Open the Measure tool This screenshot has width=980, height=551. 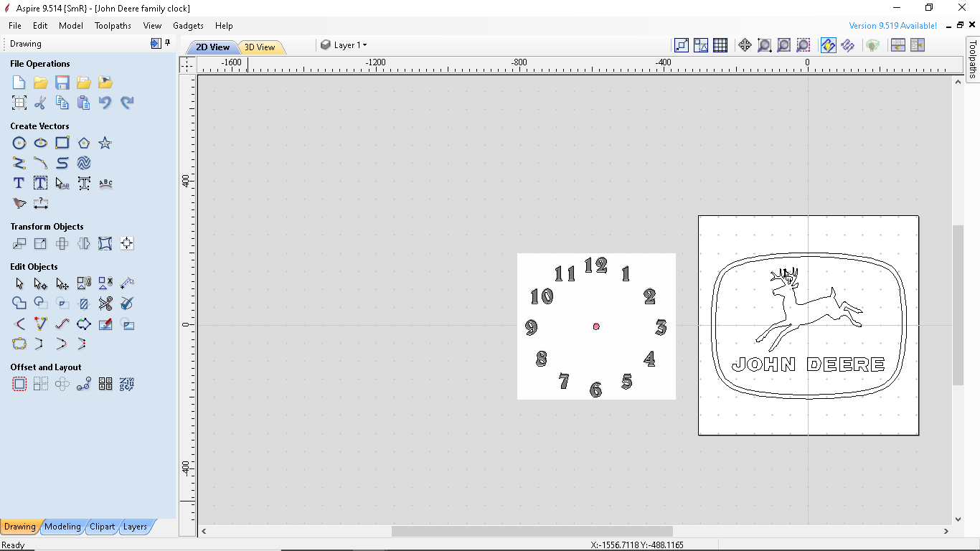(x=41, y=204)
